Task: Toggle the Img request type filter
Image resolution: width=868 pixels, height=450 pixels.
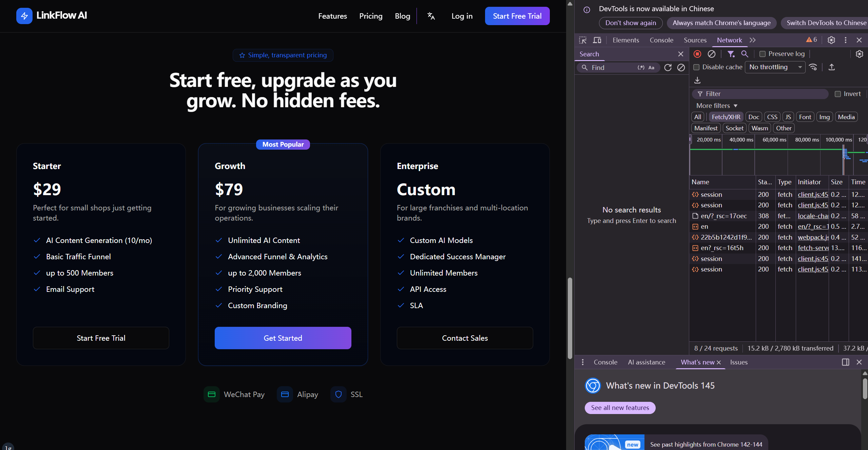Action: point(825,117)
